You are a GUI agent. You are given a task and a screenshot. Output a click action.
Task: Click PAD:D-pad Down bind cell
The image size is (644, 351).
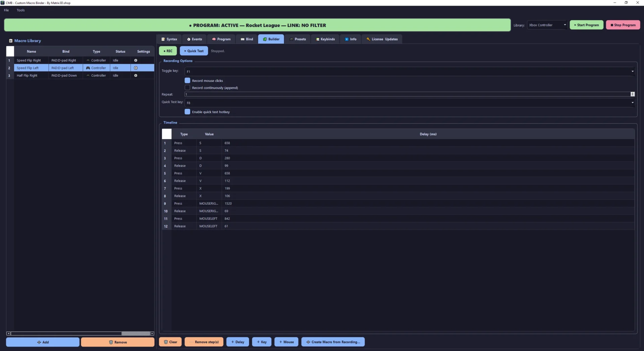66,76
